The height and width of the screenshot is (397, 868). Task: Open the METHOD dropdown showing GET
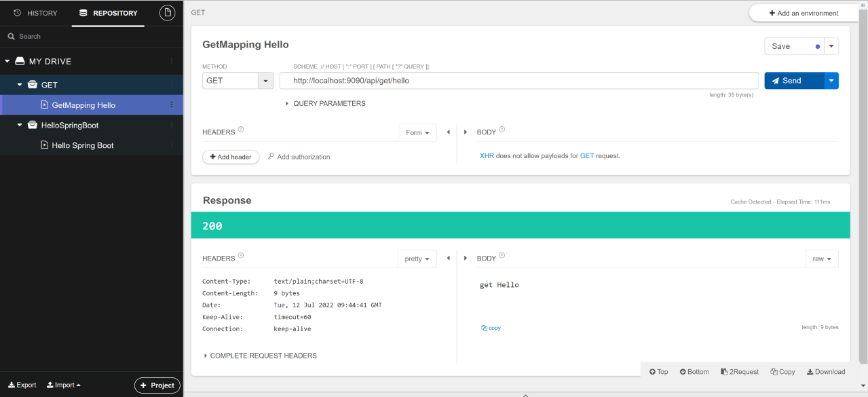click(238, 81)
